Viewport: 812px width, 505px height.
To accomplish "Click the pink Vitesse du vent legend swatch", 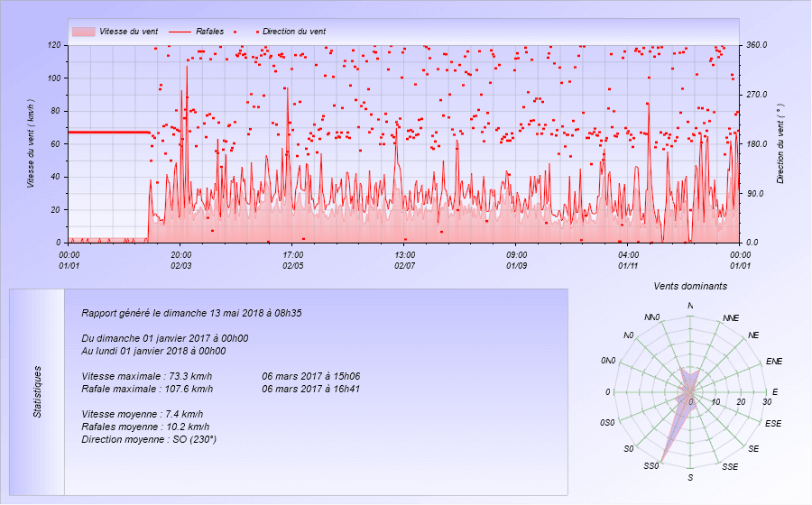I will [83, 32].
